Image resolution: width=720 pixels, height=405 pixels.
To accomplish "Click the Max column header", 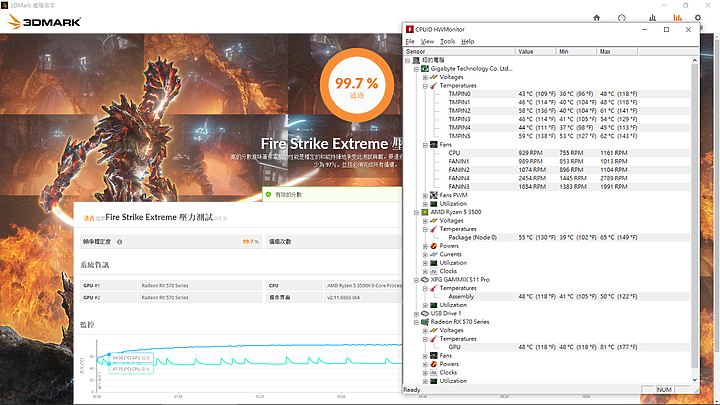I will [x=617, y=51].
